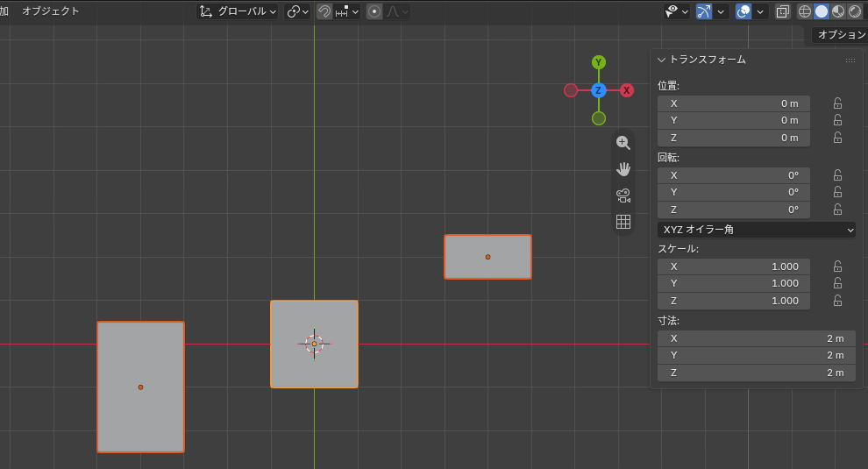Screen dimensions: 868x469
Task: Click the 回転 X field
Action: [734, 175]
